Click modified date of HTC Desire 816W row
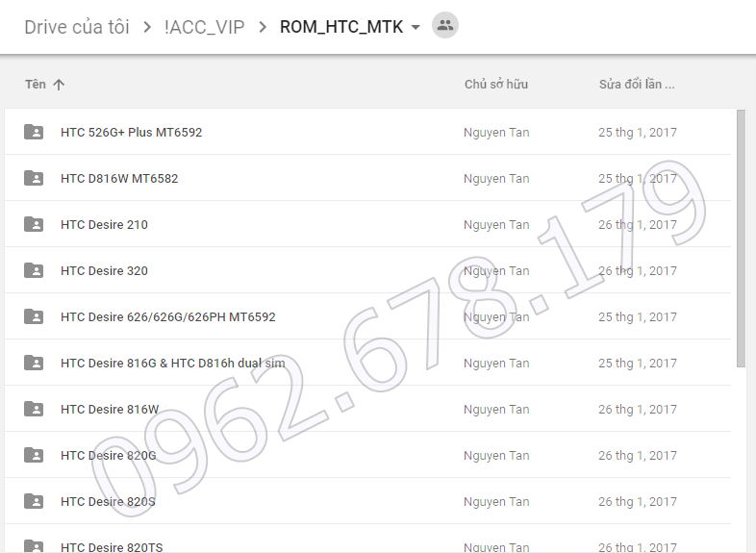This screenshot has width=756, height=553. [x=638, y=410]
